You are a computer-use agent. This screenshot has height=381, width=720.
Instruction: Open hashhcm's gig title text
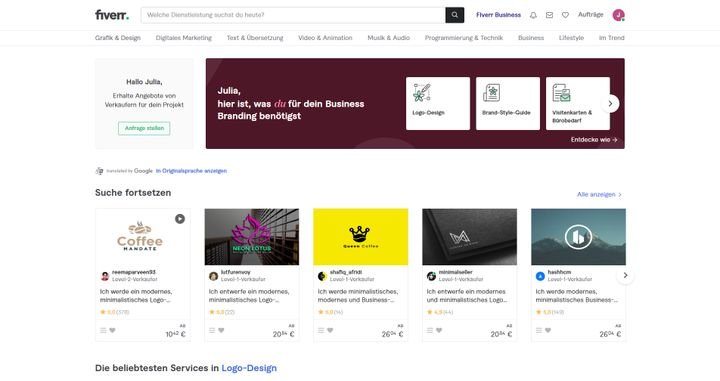577,296
